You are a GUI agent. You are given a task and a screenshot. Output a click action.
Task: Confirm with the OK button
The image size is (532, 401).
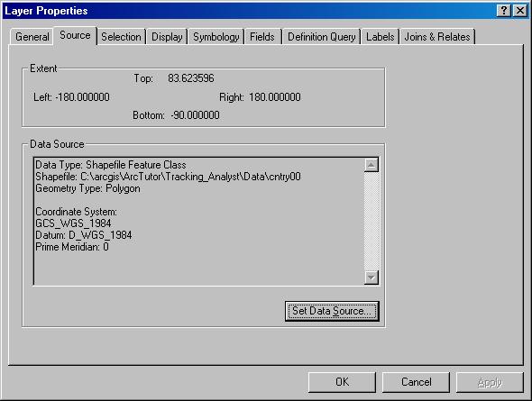pyautogui.click(x=342, y=382)
